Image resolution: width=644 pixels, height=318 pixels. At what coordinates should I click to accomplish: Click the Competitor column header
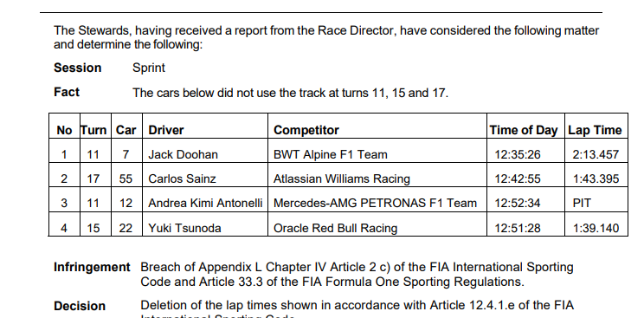click(306, 131)
